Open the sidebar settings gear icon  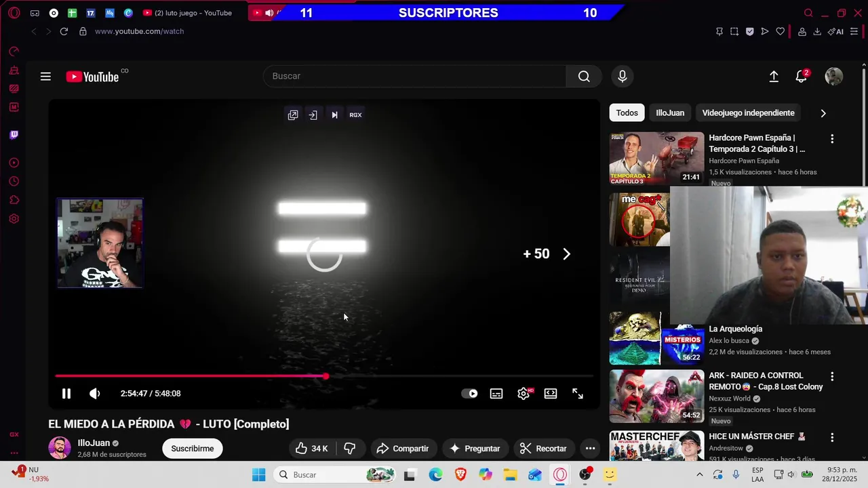[14, 219]
